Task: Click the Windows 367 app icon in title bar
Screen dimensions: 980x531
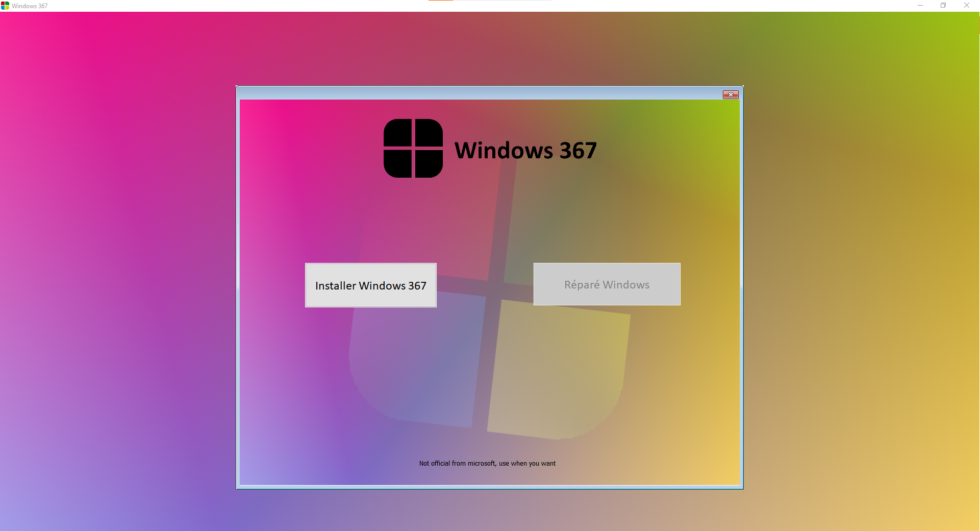Action: tap(5, 6)
